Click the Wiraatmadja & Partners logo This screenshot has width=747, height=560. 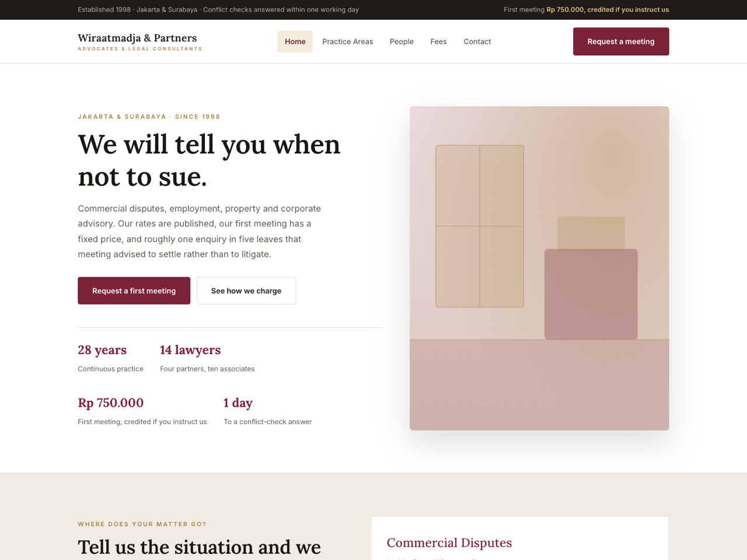point(140,41)
